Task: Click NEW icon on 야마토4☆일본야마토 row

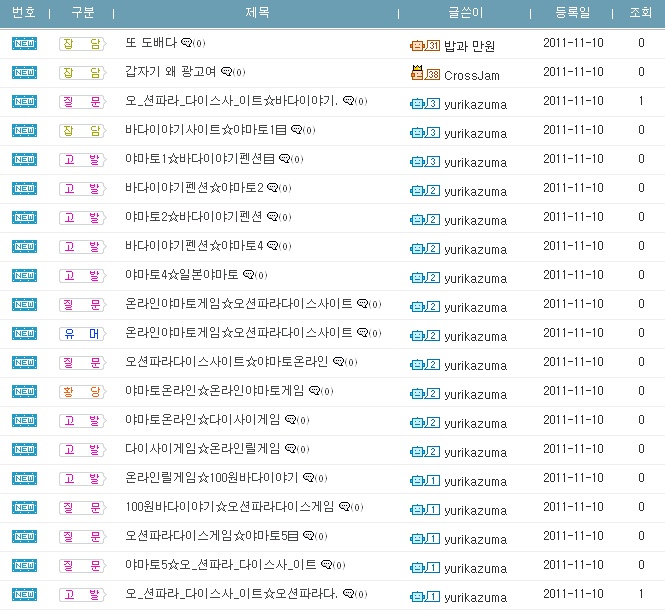Action: 24,275
